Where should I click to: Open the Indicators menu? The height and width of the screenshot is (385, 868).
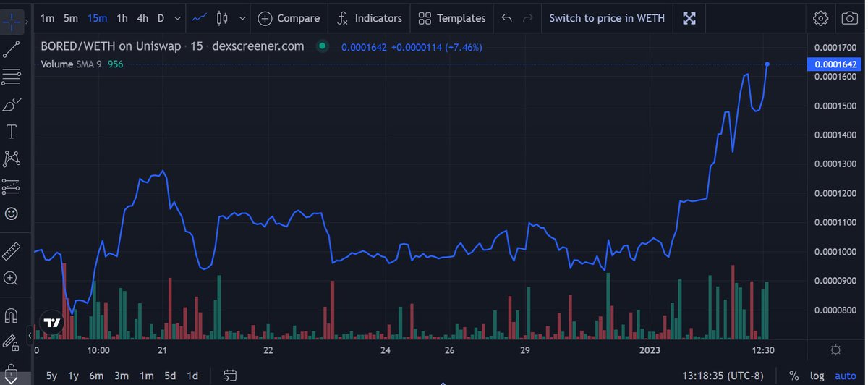tap(369, 18)
